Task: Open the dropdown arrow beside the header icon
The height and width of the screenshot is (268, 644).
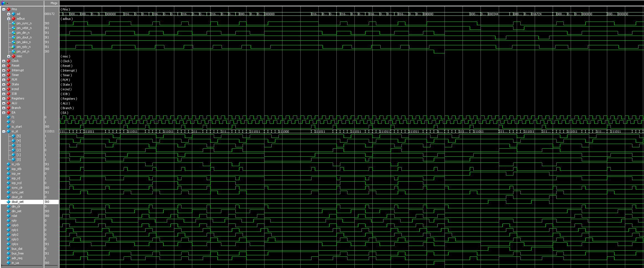Action: coord(7,3)
